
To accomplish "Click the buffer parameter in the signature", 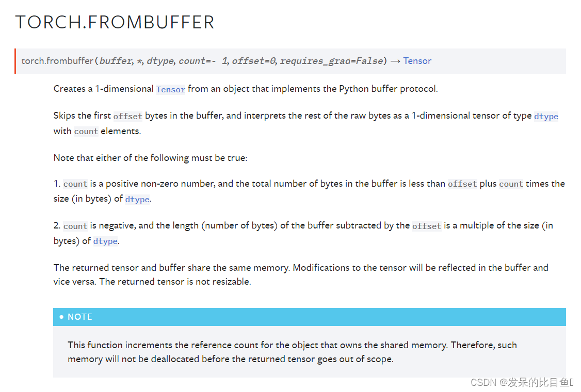I will (116, 61).
